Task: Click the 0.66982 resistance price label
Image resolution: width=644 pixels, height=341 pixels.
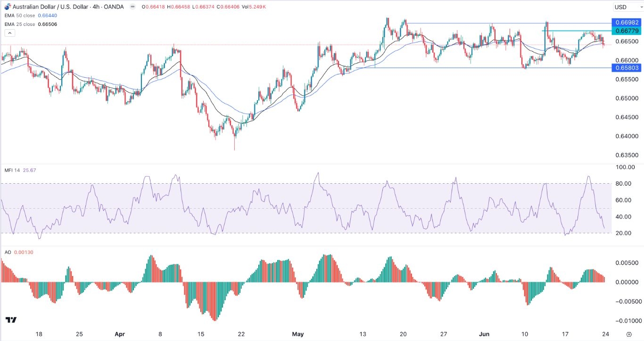Action: [624, 23]
